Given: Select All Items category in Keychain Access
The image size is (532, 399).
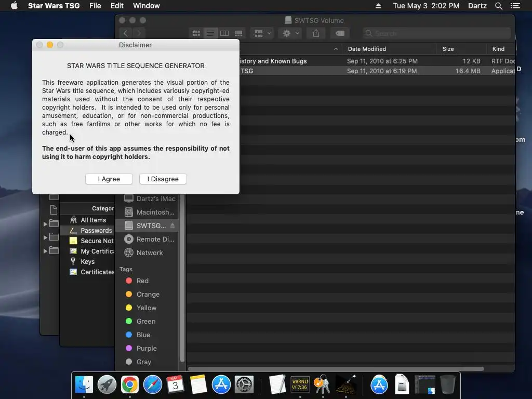Looking at the screenshot, I should coord(87,220).
